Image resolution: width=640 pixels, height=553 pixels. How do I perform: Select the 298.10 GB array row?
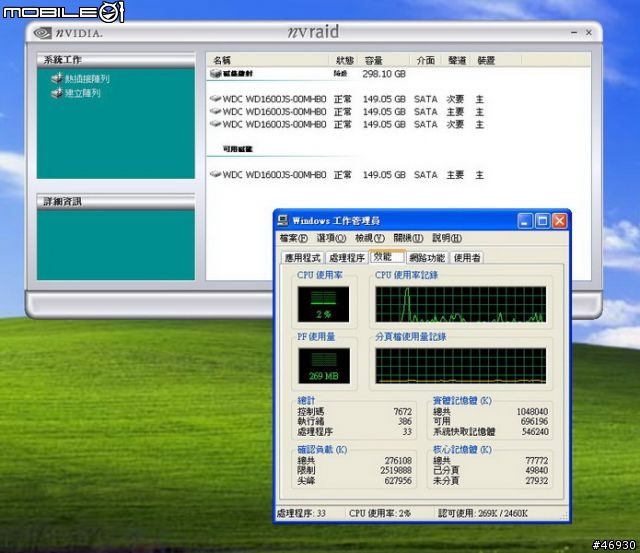(x=308, y=74)
